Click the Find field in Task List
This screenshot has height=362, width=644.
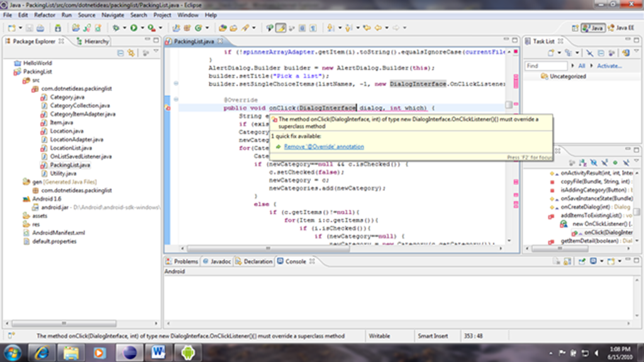coord(546,65)
